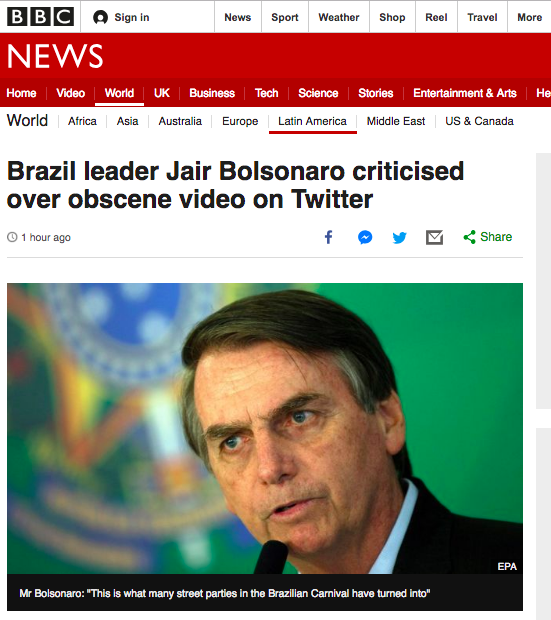Click the Bolsonaro article photo
This screenshot has width=551, height=620.
click(x=265, y=428)
